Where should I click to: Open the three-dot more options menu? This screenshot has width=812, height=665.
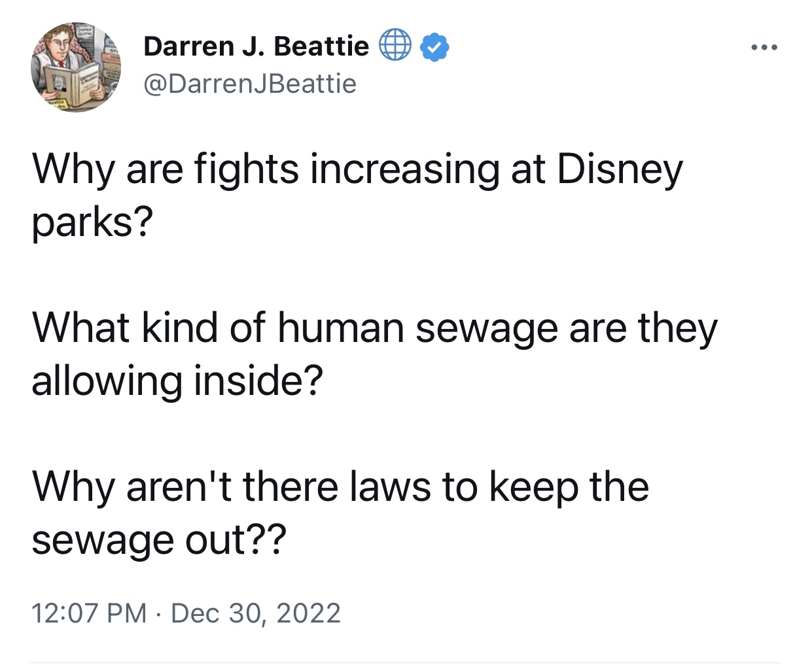point(764,47)
